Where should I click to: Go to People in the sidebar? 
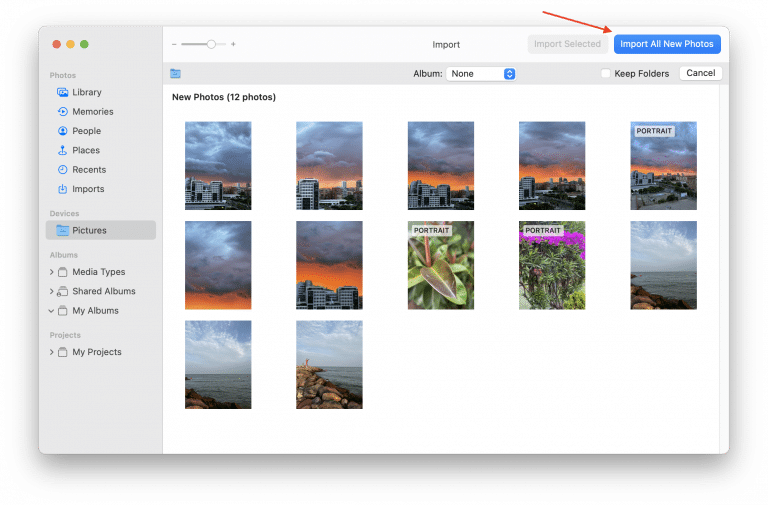[x=101, y=131]
